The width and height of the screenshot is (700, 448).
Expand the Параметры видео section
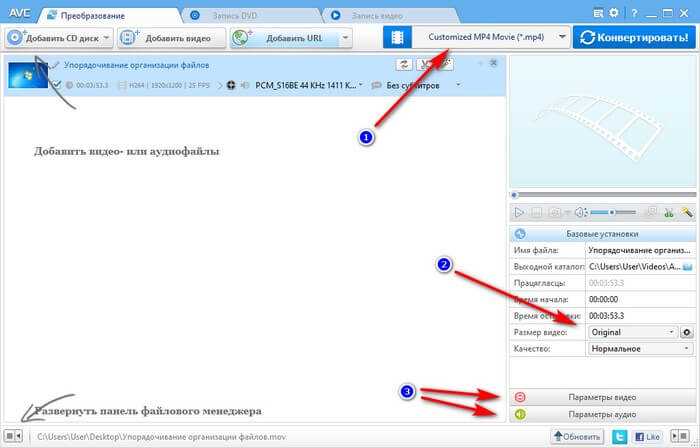[603, 397]
